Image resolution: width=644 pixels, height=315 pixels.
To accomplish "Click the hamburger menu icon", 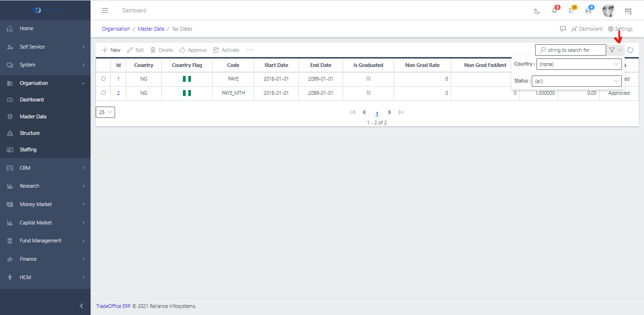I will point(105,10).
